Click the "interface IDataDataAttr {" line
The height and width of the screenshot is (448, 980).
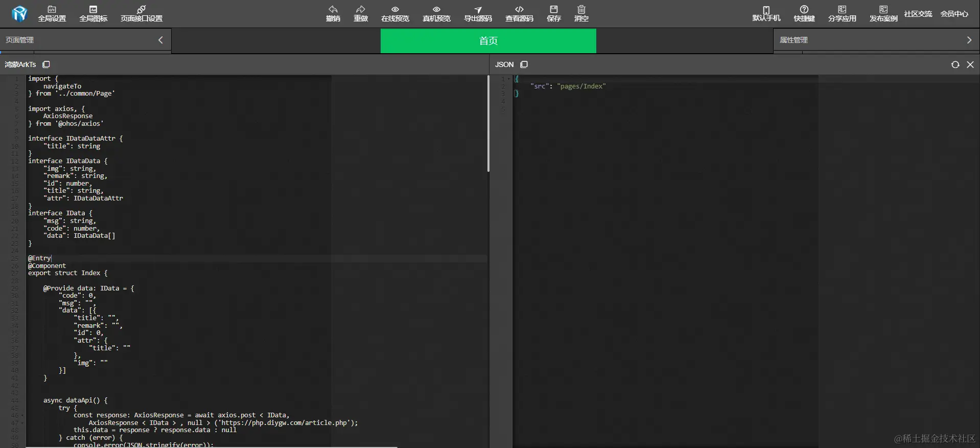pyautogui.click(x=76, y=139)
